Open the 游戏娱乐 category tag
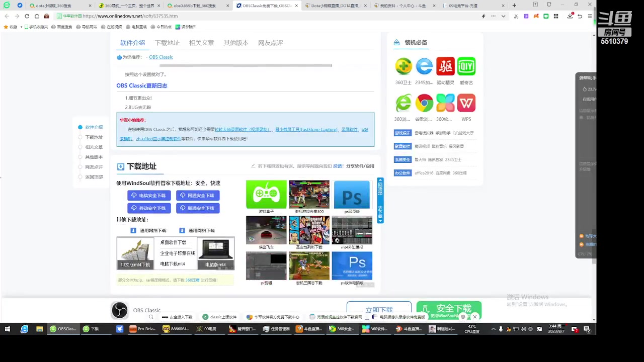Image resolution: width=644 pixels, height=362 pixels. [403, 133]
